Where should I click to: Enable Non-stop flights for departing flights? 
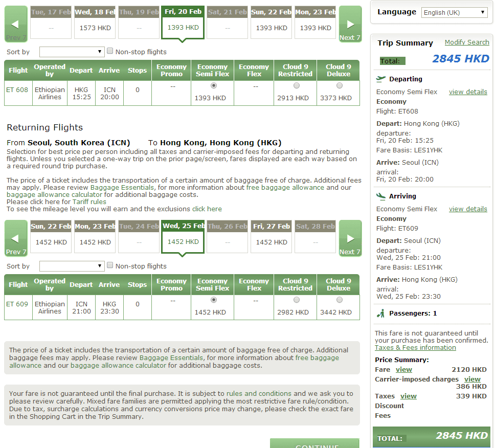[110, 51]
